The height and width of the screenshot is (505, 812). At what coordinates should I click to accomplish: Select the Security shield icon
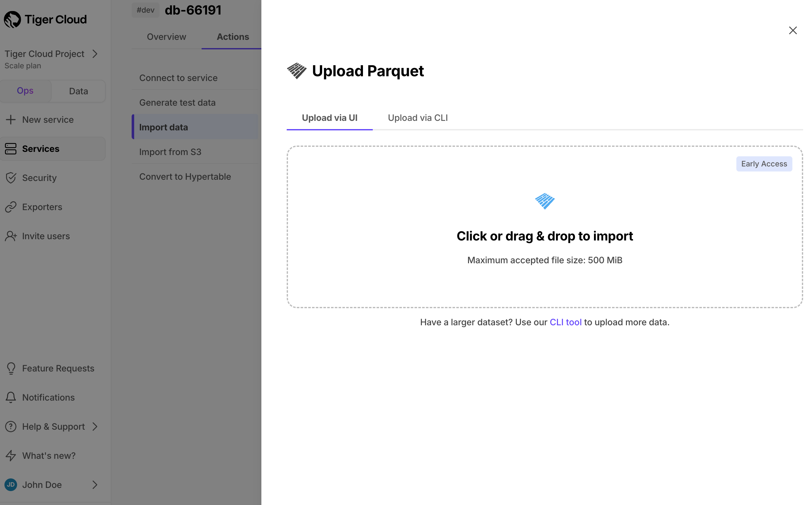click(11, 178)
